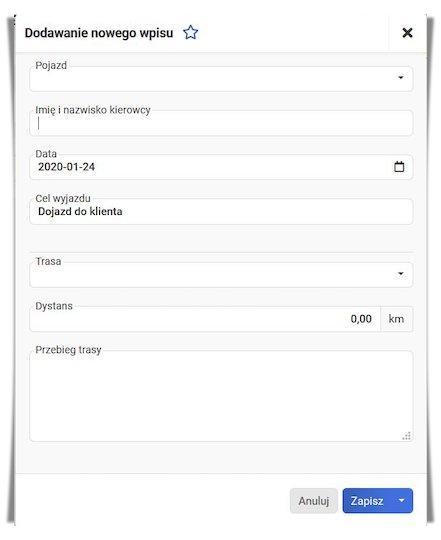Screen dimensions: 441x540
Task: Open the Zapisz button options arrow
Action: [401, 500]
